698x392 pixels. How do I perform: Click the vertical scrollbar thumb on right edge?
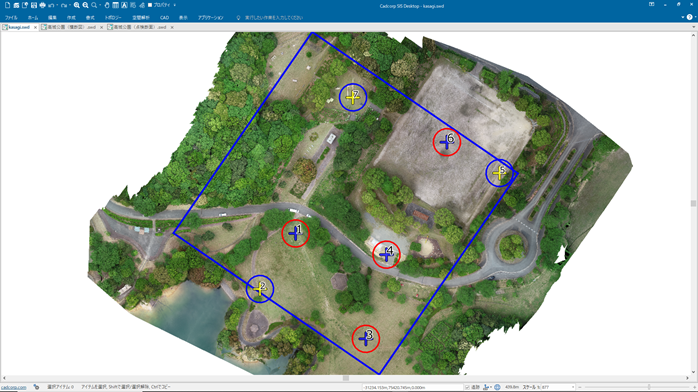tap(694, 203)
